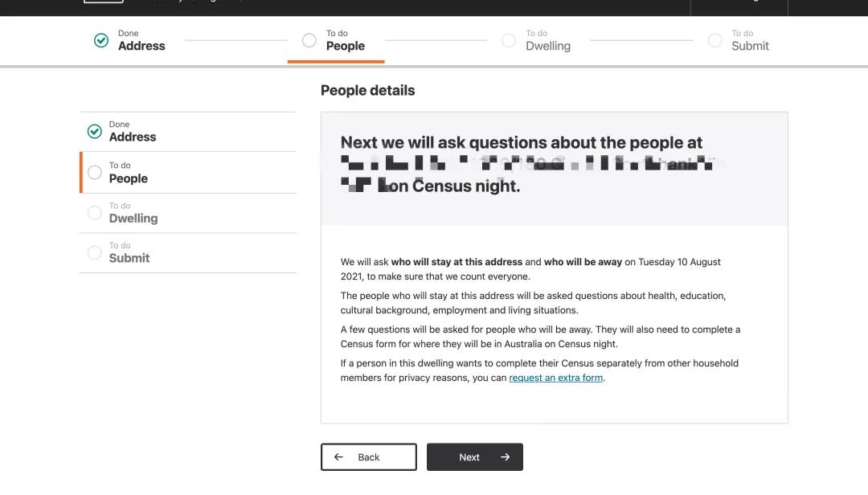The height and width of the screenshot is (495, 868).
Task: Click the Dwelling step circle in top progress bar
Action: pos(509,40)
